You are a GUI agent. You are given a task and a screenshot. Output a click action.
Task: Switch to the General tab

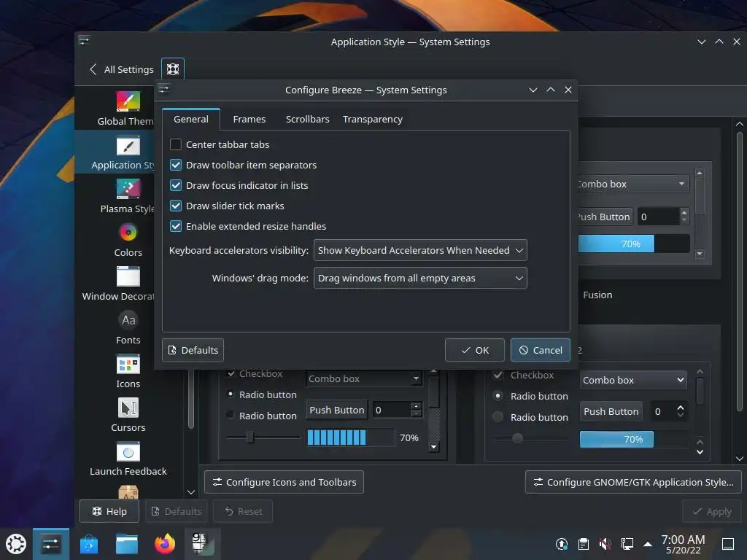(x=191, y=119)
